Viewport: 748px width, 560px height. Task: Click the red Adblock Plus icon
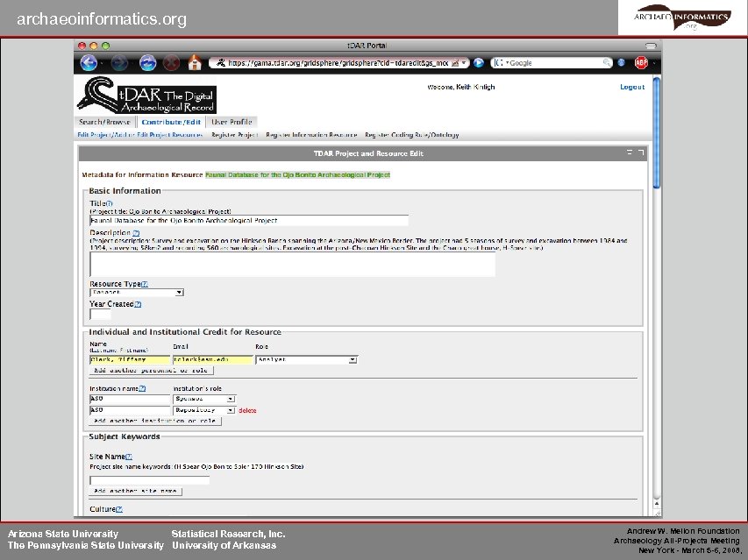(639, 62)
